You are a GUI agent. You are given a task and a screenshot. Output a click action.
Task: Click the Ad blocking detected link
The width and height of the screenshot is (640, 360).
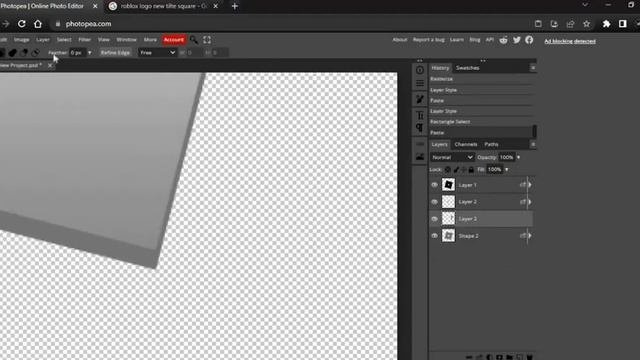tap(570, 41)
